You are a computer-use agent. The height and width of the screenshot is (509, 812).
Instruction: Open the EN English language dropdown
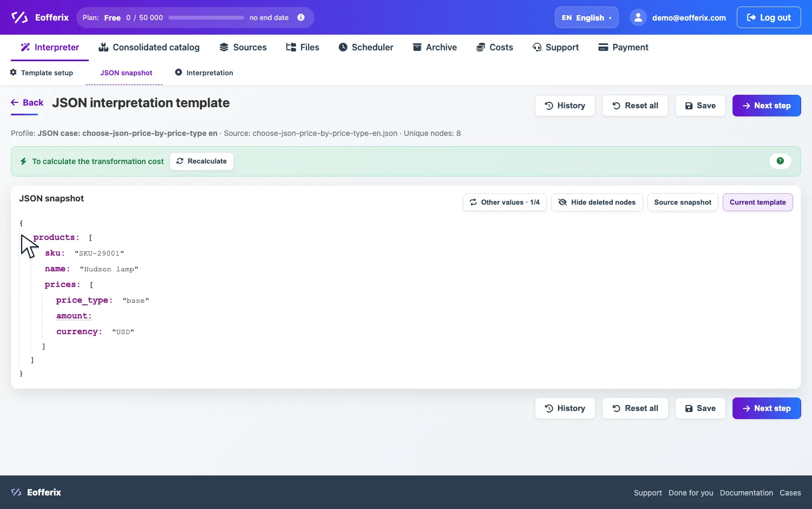[586, 17]
